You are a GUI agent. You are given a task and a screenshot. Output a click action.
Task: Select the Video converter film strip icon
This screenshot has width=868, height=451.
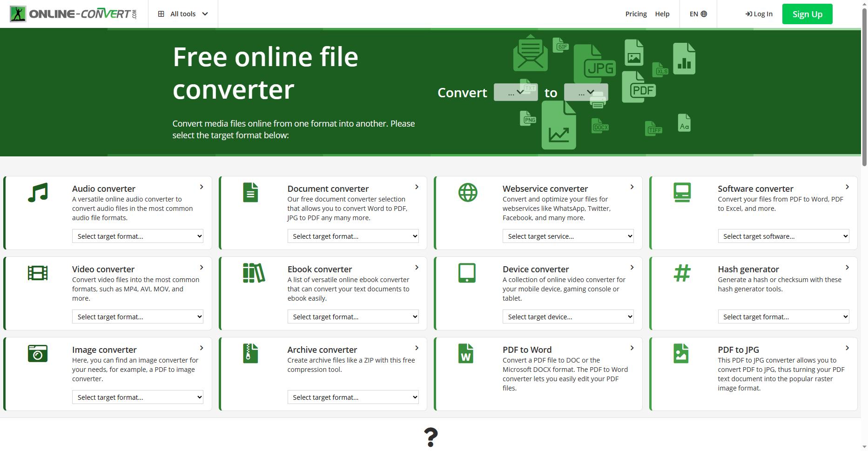[37, 272]
